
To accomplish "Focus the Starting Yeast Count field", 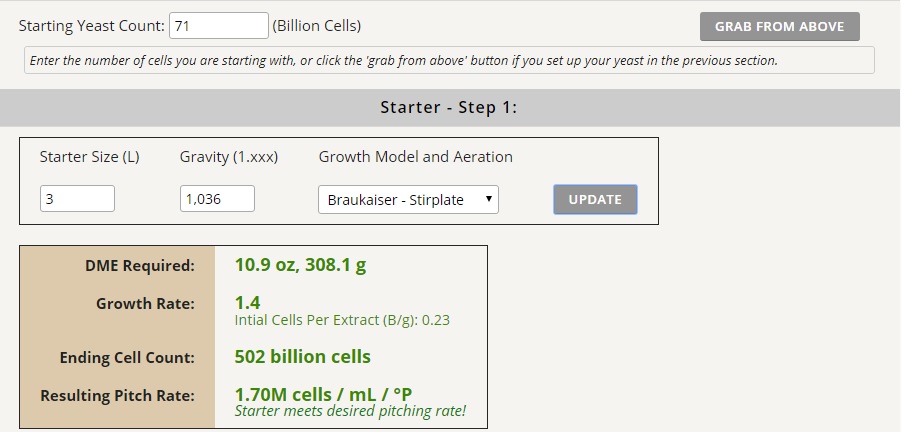I will [x=219, y=26].
